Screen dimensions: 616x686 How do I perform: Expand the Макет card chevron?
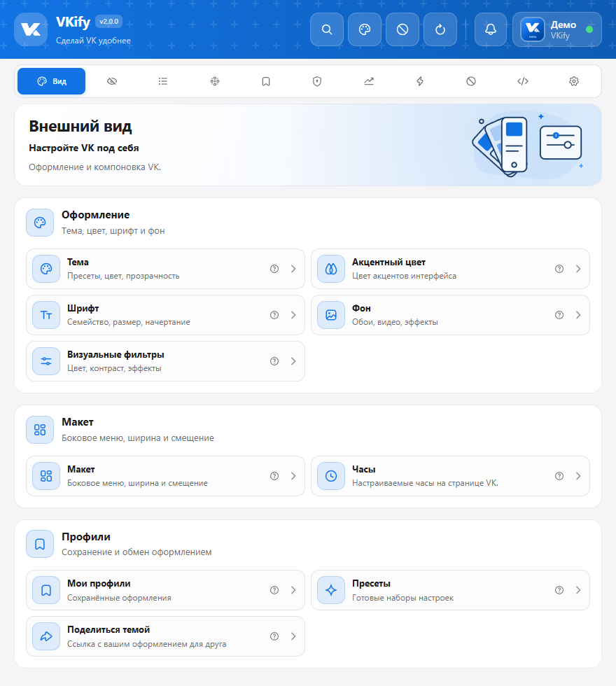[x=293, y=476]
